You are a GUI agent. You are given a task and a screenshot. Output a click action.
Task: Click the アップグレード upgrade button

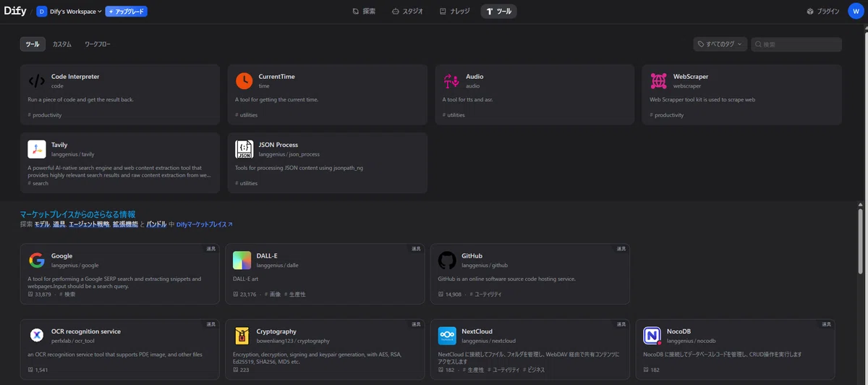[x=126, y=12]
